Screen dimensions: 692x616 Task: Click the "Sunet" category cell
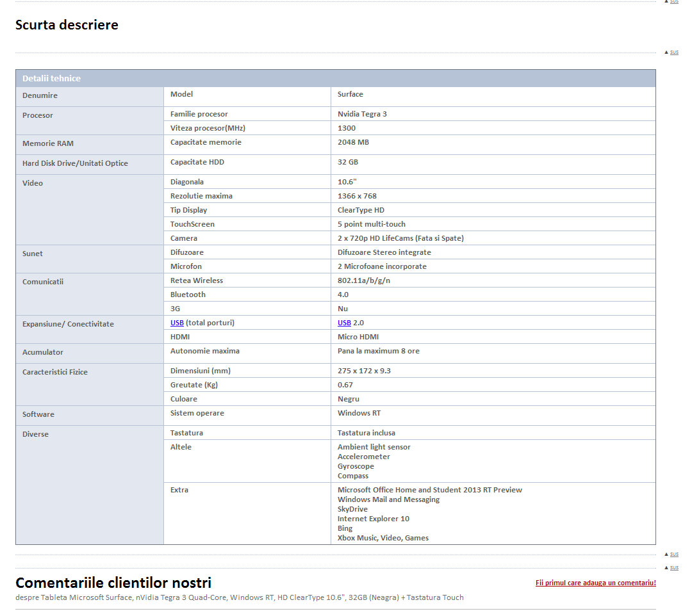pos(90,259)
